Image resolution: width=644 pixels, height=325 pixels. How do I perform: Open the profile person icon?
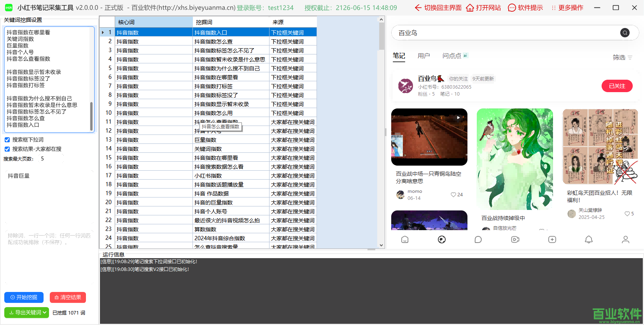coord(625,239)
